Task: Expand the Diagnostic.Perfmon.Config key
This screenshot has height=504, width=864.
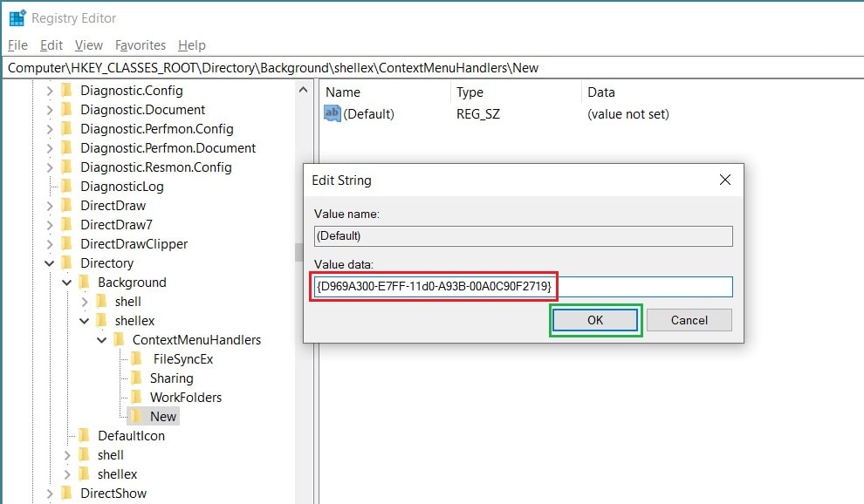Action: [50, 129]
